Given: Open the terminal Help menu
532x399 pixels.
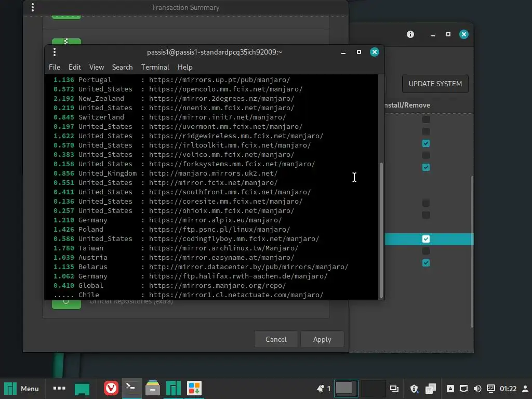Looking at the screenshot, I should (x=185, y=67).
